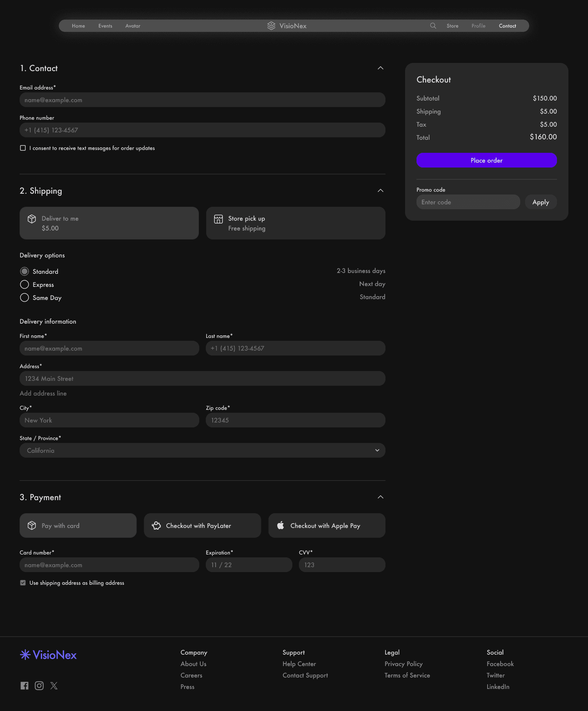
Task: Open Twitter footer link
Action: (x=496, y=675)
